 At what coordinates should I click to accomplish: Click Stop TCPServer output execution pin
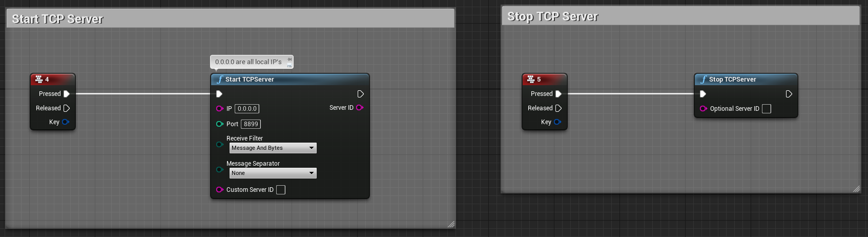789,94
